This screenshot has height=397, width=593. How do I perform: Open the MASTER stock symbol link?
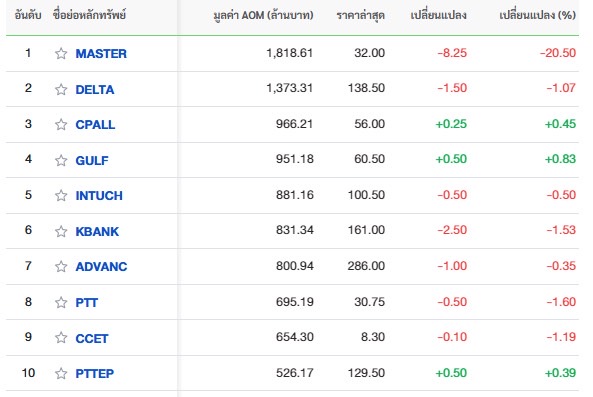pos(101,54)
